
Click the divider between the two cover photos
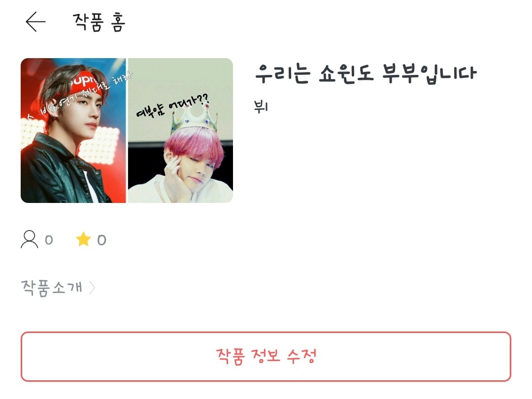[127, 131]
